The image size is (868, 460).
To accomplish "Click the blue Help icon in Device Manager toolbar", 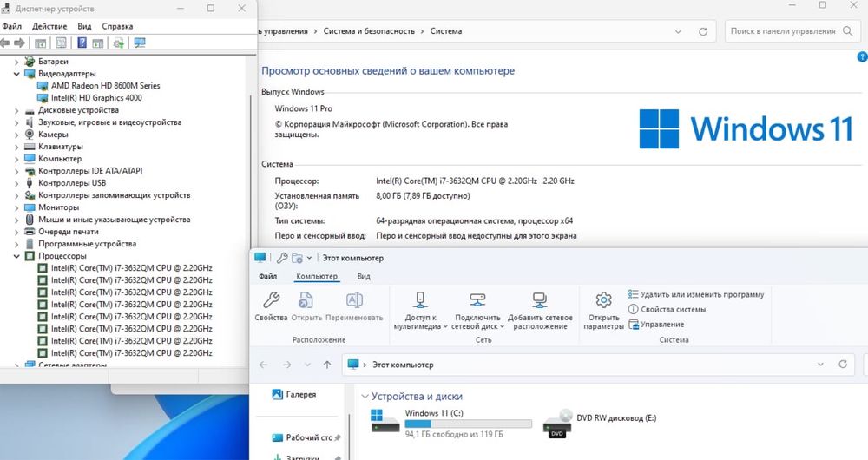I will pos(82,43).
